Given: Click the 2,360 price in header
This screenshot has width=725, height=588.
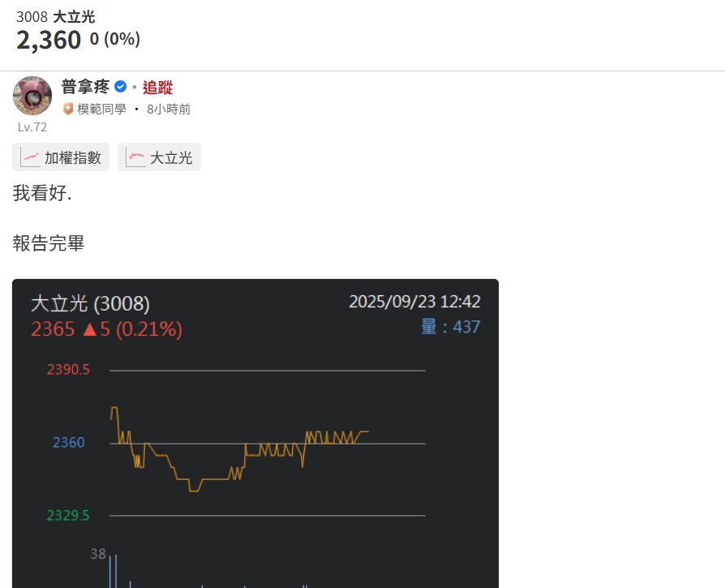Looking at the screenshot, I should [49, 40].
